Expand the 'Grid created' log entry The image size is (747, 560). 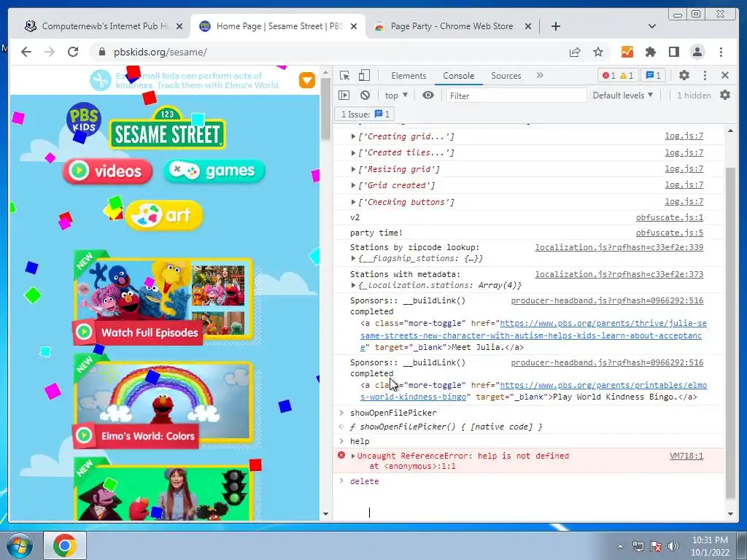(x=353, y=186)
